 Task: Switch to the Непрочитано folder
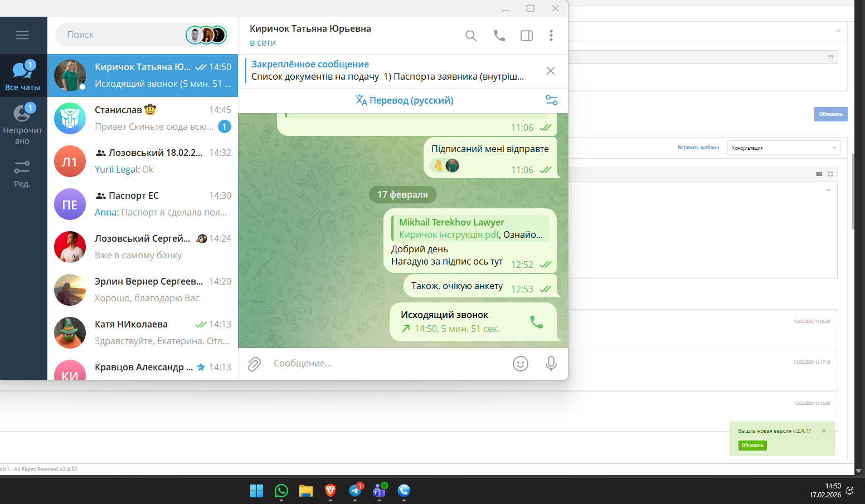coord(22,125)
